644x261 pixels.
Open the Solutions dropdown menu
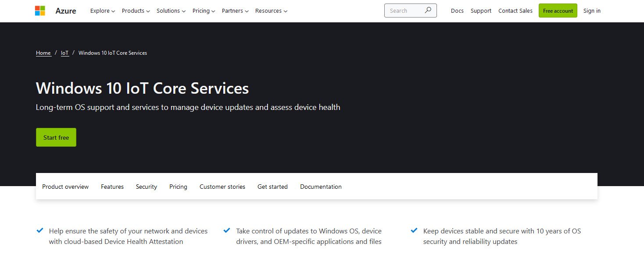tap(171, 11)
